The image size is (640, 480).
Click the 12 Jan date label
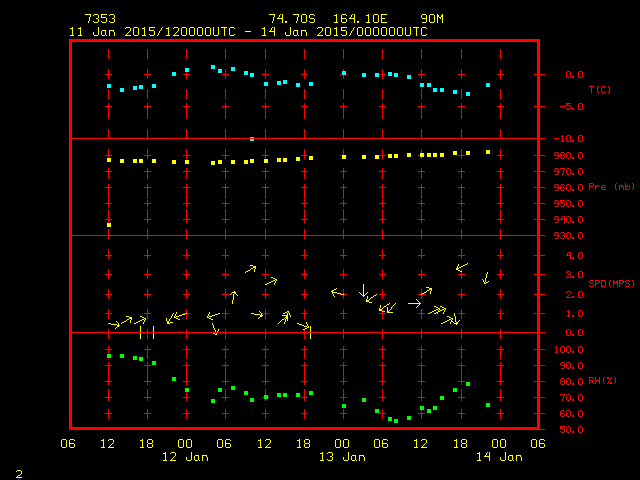click(185, 457)
